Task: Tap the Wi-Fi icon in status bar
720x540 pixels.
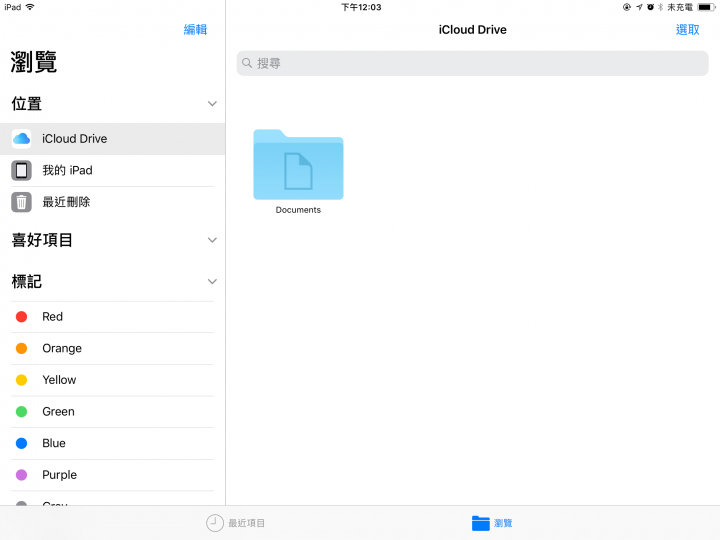Action: (x=30, y=7)
